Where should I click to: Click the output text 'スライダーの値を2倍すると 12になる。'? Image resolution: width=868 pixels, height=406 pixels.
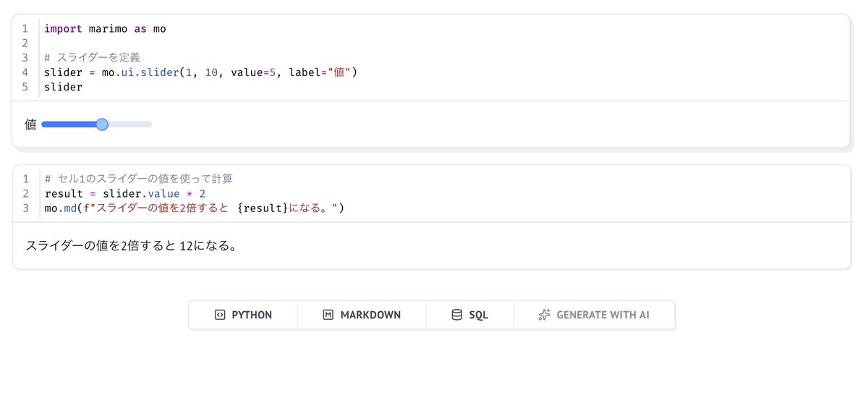(x=132, y=246)
